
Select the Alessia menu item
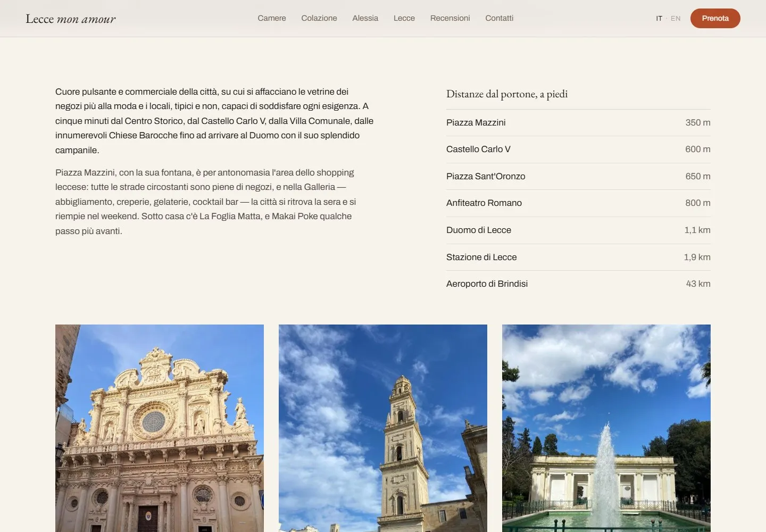point(365,18)
